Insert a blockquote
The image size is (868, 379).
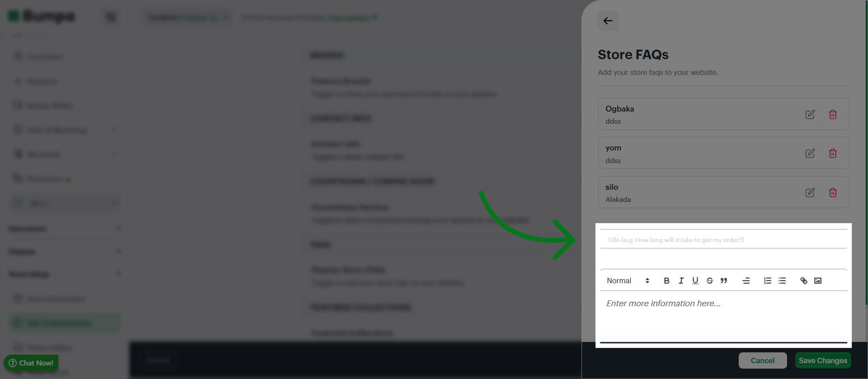724,281
